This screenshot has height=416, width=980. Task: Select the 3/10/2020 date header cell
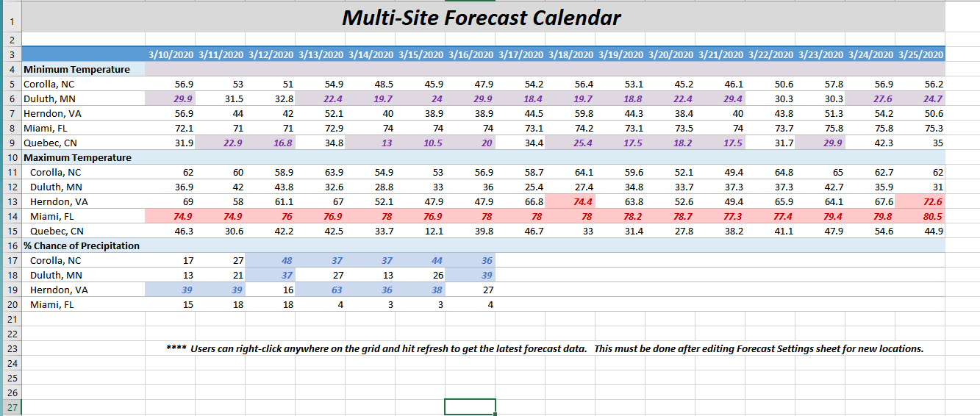tap(171, 54)
